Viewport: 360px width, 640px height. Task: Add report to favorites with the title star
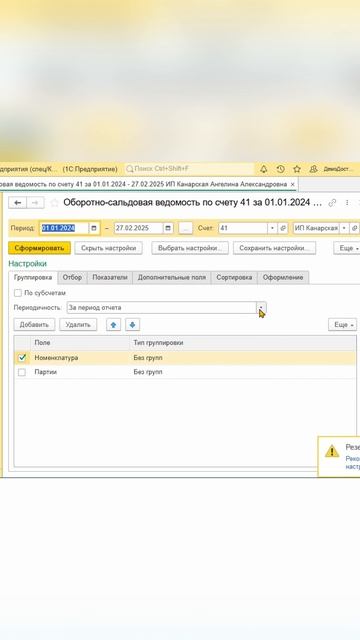(x=54, y=202)
